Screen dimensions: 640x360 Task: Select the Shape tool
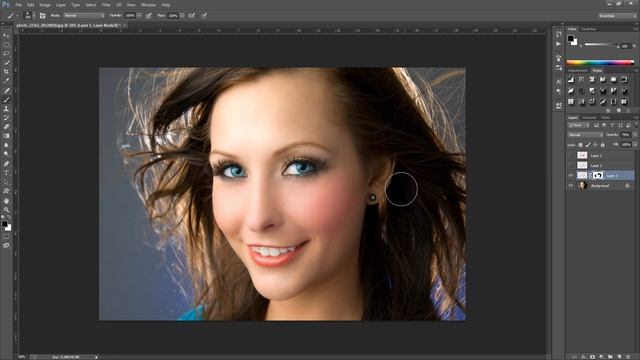tap(6, 191)
